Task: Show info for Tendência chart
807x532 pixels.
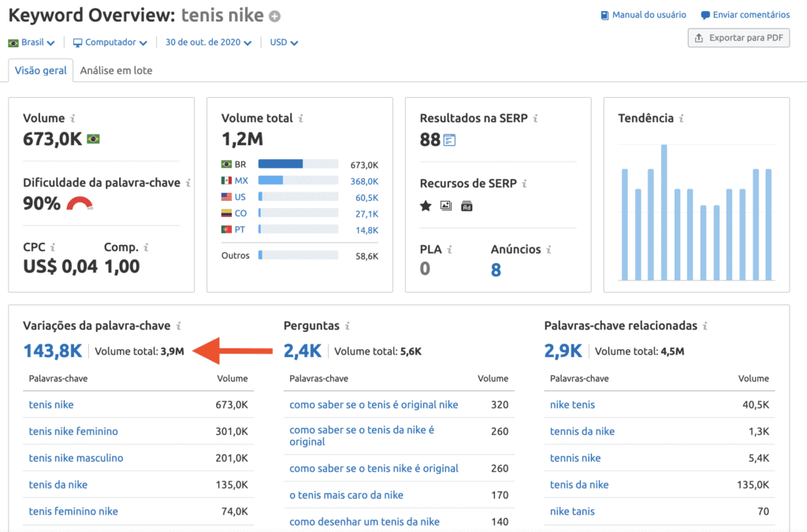Action: click(682, 118)
